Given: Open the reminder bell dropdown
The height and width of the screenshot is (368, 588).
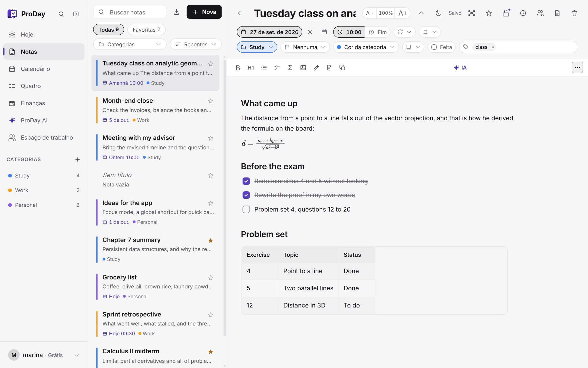Looking at the screenshot, I should [x=430, y=32].
